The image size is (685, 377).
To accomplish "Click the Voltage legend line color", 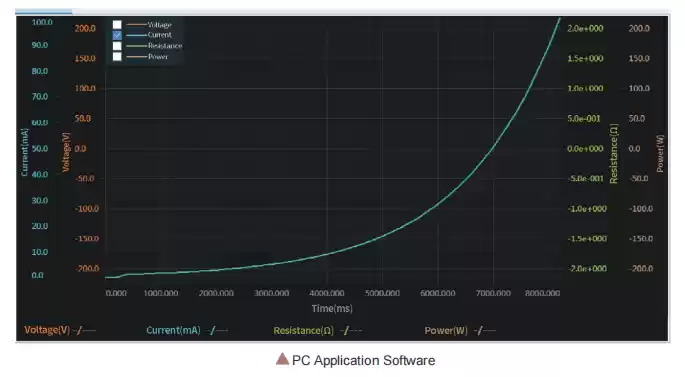I will (136, 24).
